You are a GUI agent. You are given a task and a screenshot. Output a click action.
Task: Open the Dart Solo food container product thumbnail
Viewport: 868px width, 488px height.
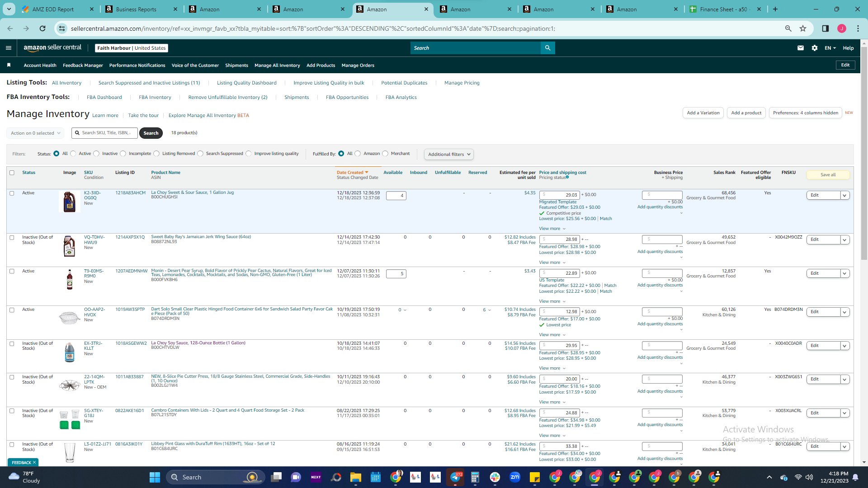70,318
